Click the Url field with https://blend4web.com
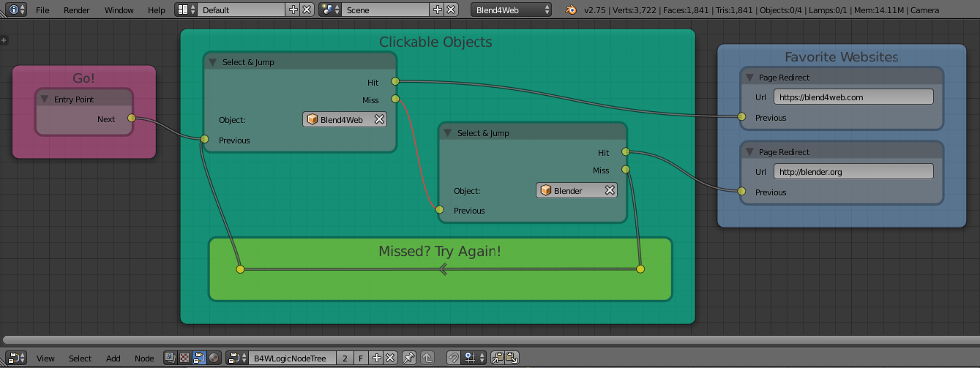The height and width of the screenshot is (368, 980). pyautogui.click(x=854, y=97)
